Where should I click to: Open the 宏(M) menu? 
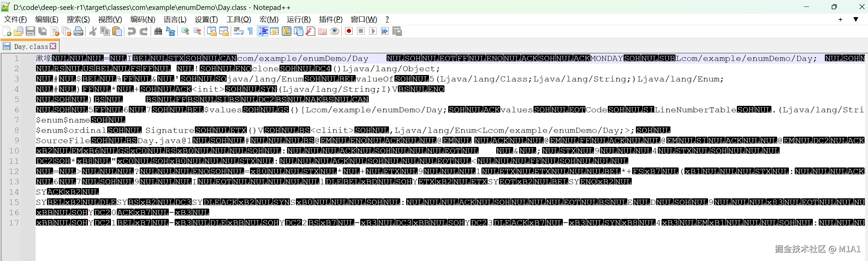(269, 20)
